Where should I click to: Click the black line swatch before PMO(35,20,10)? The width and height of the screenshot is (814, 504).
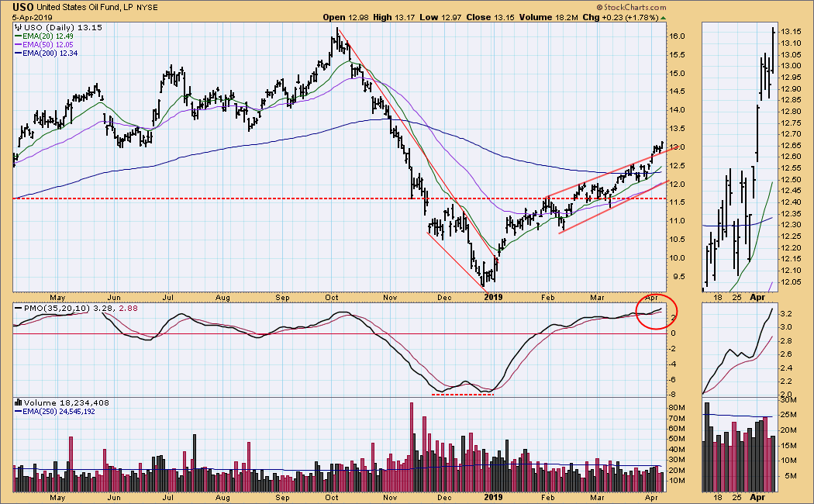tap(18, 309)
